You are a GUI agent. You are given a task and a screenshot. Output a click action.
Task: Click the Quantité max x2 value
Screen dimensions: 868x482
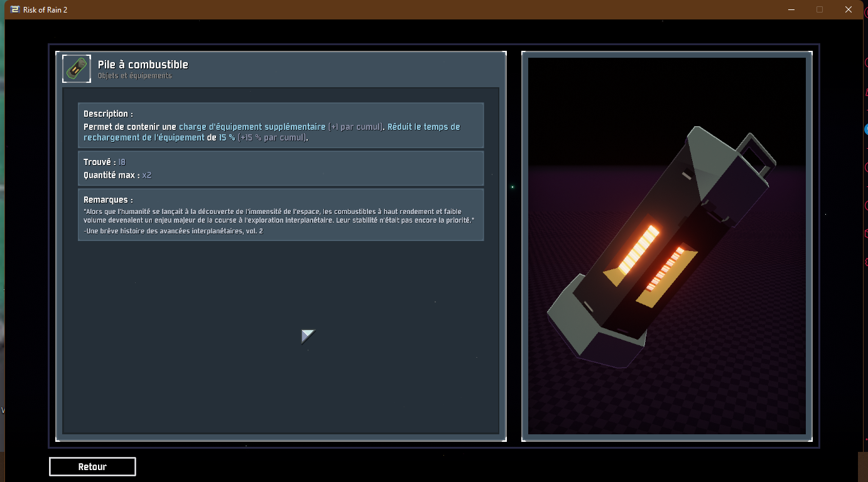pos(146,175)
